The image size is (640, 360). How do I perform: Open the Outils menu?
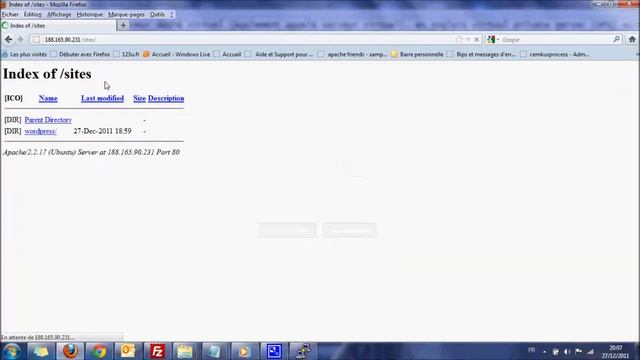[x=157, y=14]
